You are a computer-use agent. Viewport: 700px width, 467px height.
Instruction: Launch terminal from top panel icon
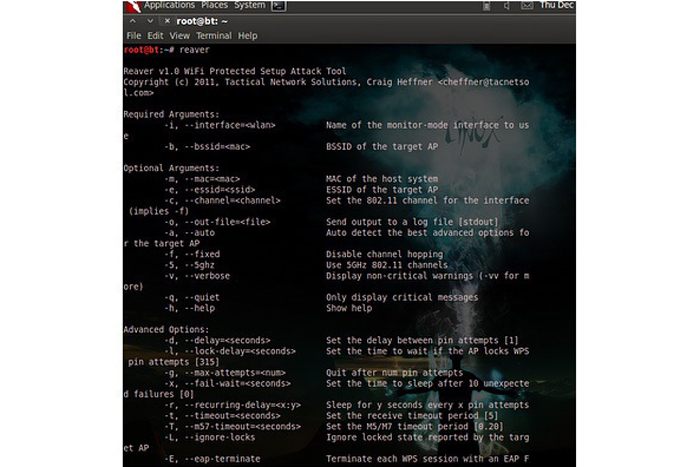(279, 6)
